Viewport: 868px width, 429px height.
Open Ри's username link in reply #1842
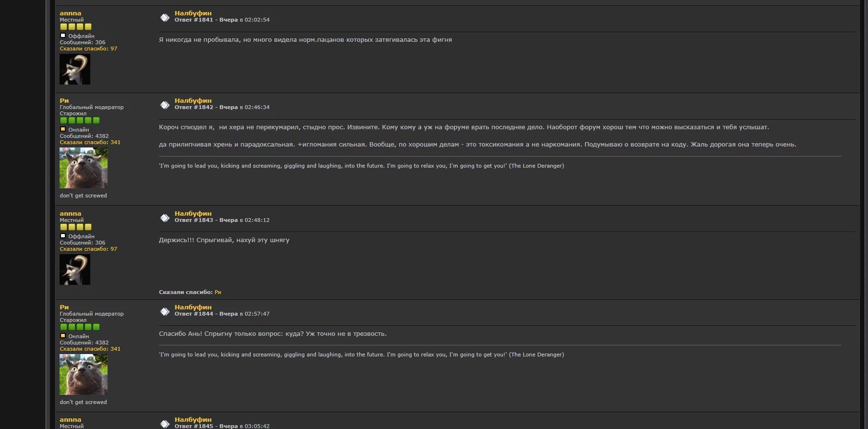64,101
